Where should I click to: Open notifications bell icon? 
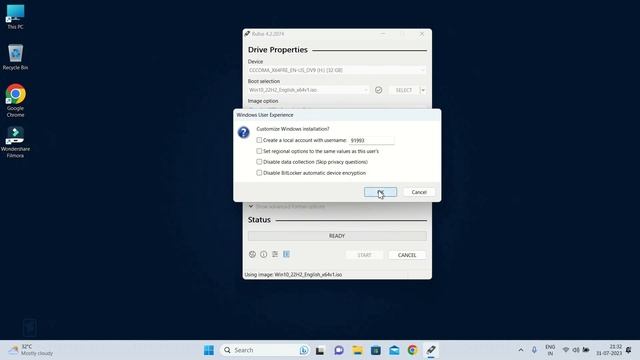point(629,350)
